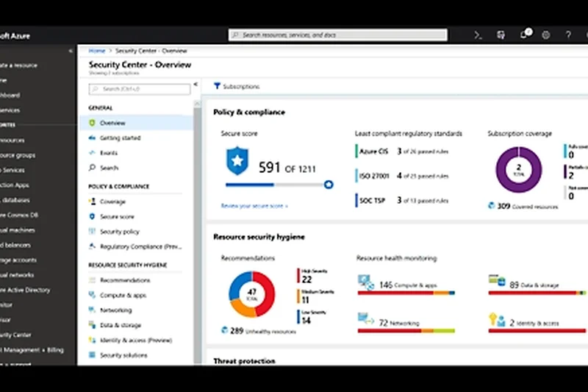
Task: Open Load balancers in left sidebar
Action: (15, 245)
